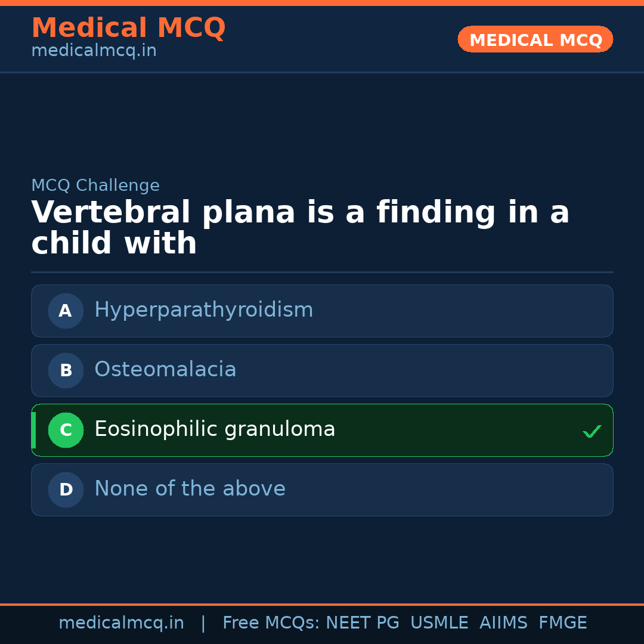
Task: Click the green "C" circle badge
Action: (x=66, y=430)
